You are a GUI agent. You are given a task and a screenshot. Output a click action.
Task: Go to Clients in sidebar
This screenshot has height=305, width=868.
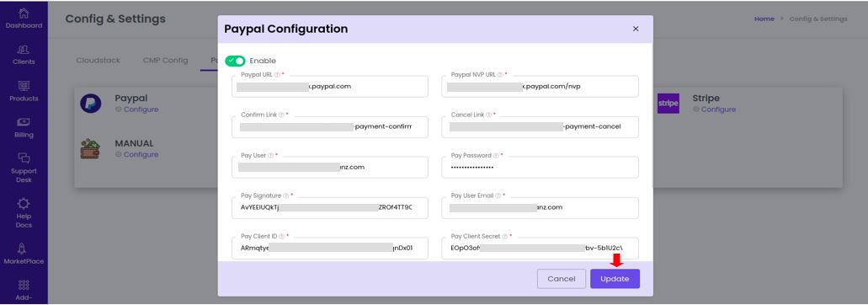click(24, 55)
